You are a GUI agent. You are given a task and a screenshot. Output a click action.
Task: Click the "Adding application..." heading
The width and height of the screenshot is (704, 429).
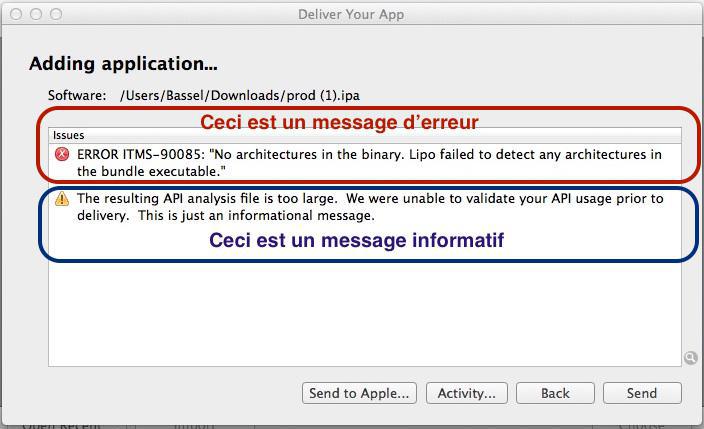pos(123,64)
